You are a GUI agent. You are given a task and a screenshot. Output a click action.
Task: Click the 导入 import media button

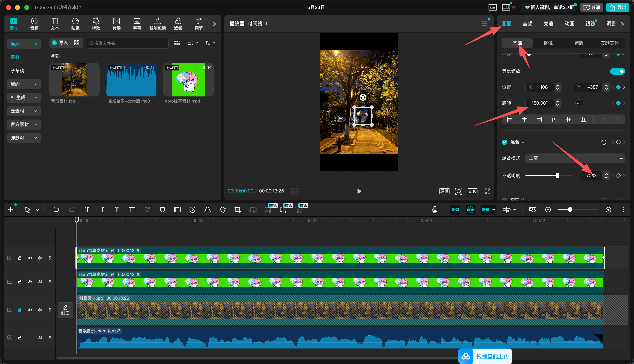tap(60, 43)
